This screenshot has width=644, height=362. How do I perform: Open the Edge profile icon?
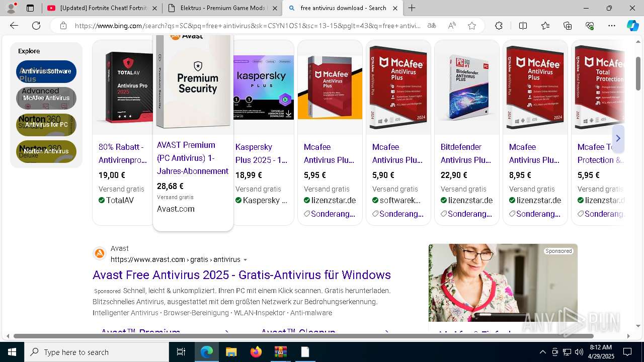[x=11, y=8]
